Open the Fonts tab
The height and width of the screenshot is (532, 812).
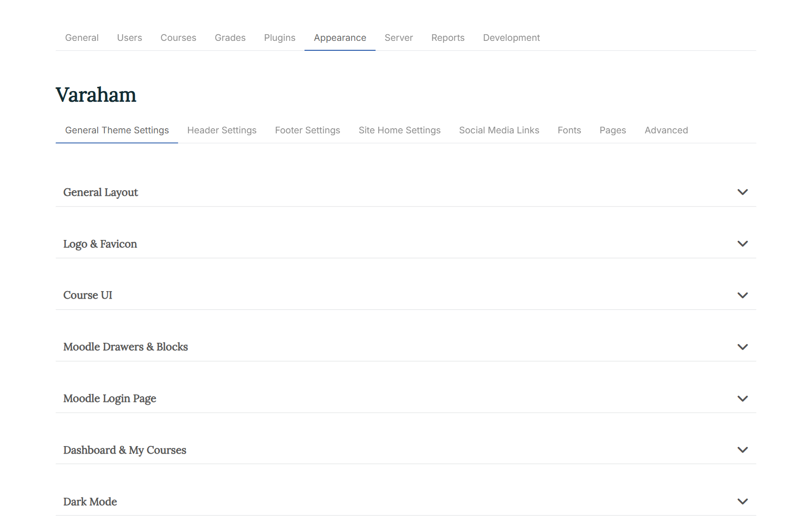pos(569,130)
